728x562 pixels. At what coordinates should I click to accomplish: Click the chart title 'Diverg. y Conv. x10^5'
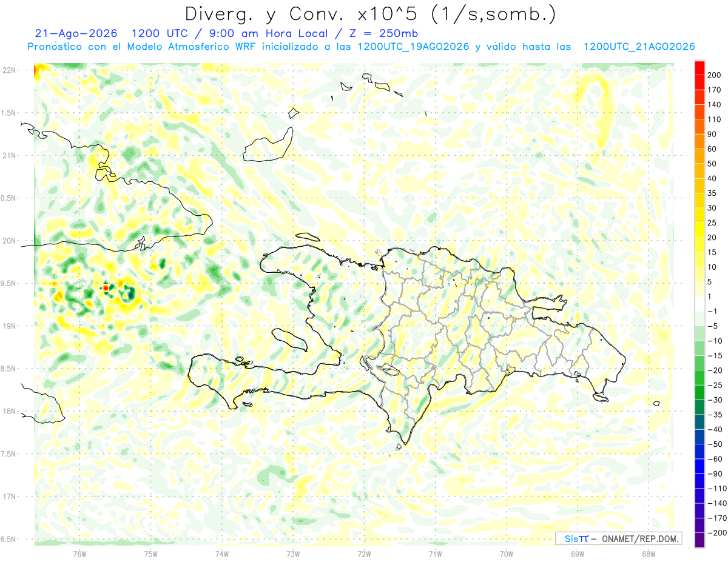click(303, 13)
